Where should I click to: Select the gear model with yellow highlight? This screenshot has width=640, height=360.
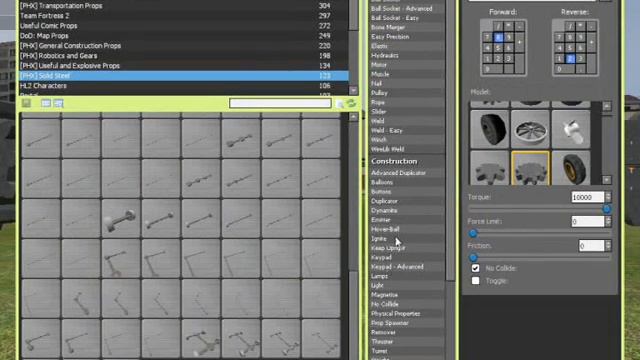(530, 168)
